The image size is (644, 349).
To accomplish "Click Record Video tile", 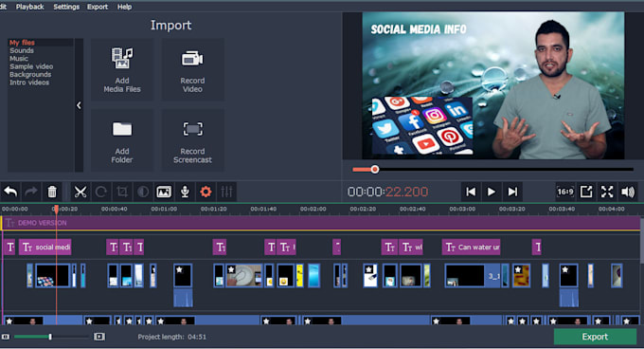I will tap(192, 70).
